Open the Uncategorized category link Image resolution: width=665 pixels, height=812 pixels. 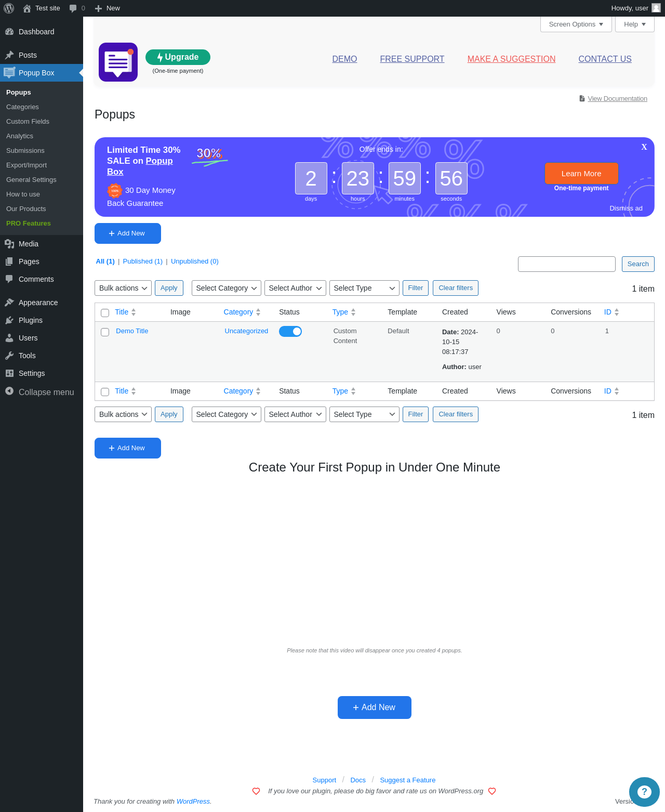246,331
